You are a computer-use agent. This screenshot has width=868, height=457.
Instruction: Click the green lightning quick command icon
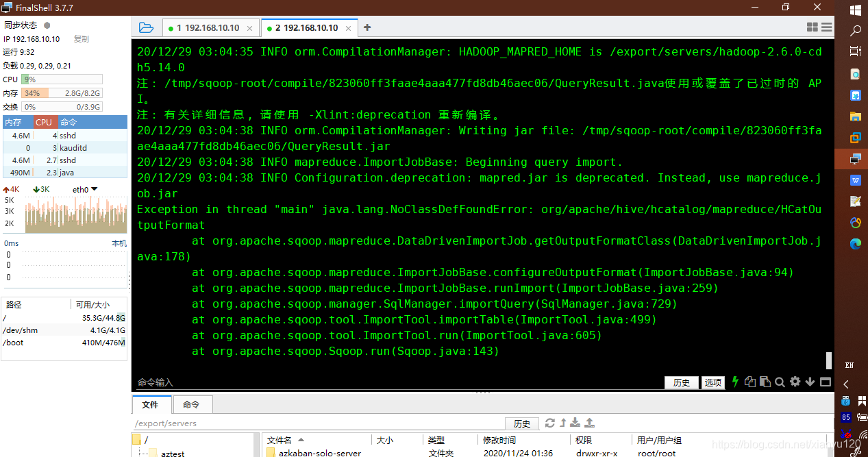coord(736,382)
